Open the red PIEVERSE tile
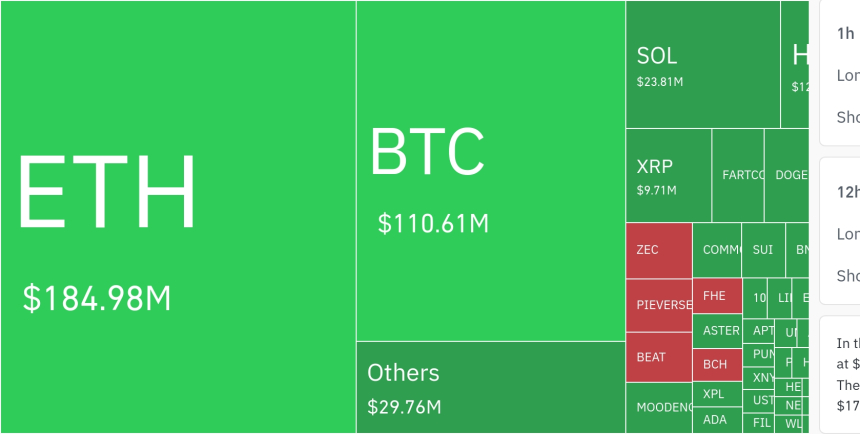The width and height of the screenshot is (860, 434). point(658,305)
